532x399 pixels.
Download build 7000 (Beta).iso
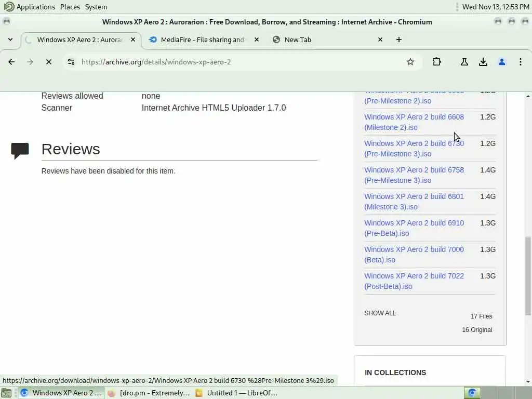[414, 254]
